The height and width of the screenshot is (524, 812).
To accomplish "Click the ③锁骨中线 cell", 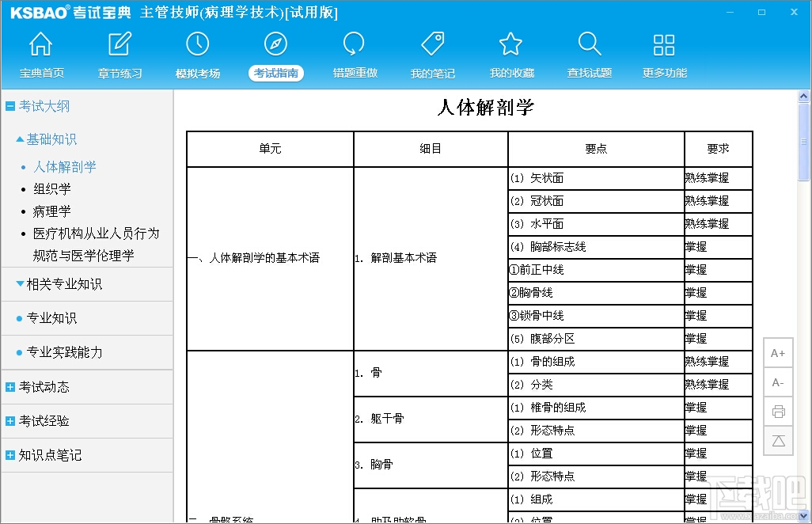I will 596,316.
